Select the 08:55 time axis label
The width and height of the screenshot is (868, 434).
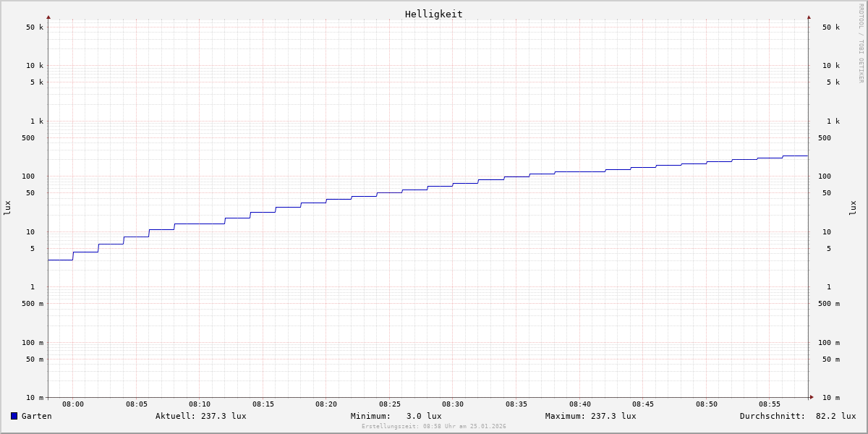(x=770, y=404)
